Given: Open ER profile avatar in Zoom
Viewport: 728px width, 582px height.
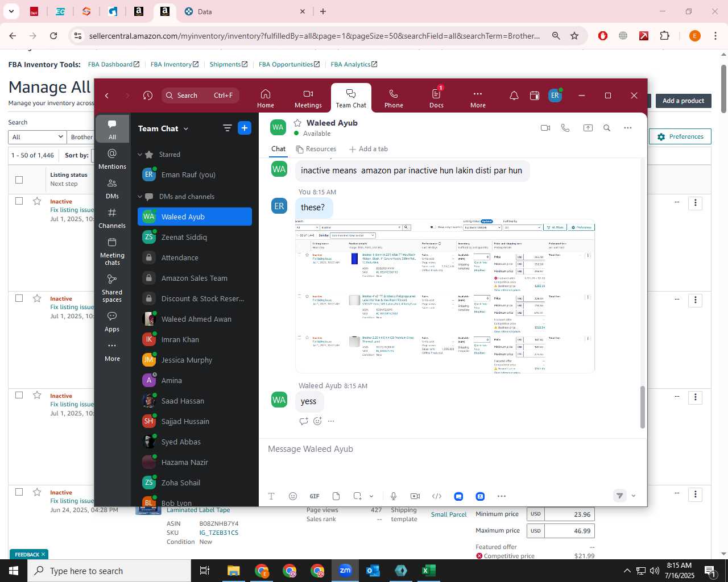Looking at the screenshot, I should pos(555,95).
